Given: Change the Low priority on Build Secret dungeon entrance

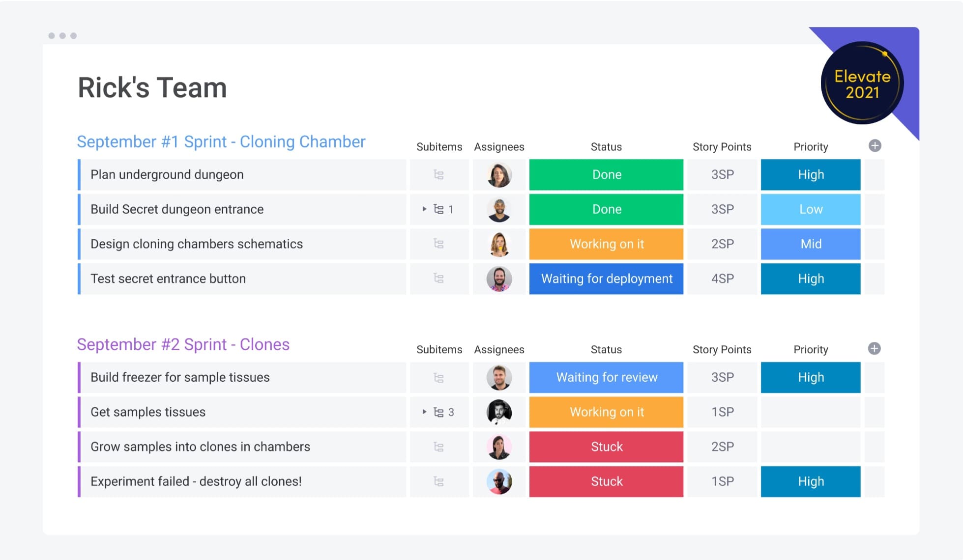Looking at the screenshot, I should pos(810,209).
